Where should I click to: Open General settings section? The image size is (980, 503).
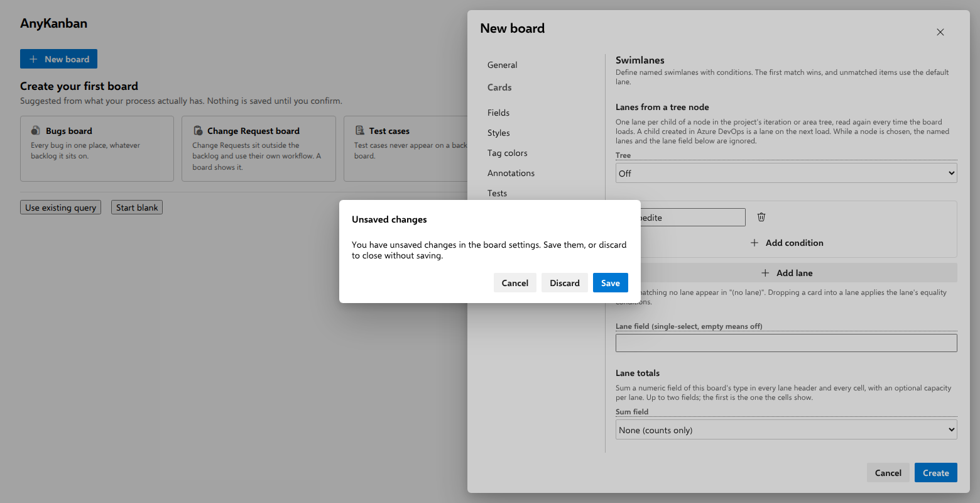pos(503,65)
